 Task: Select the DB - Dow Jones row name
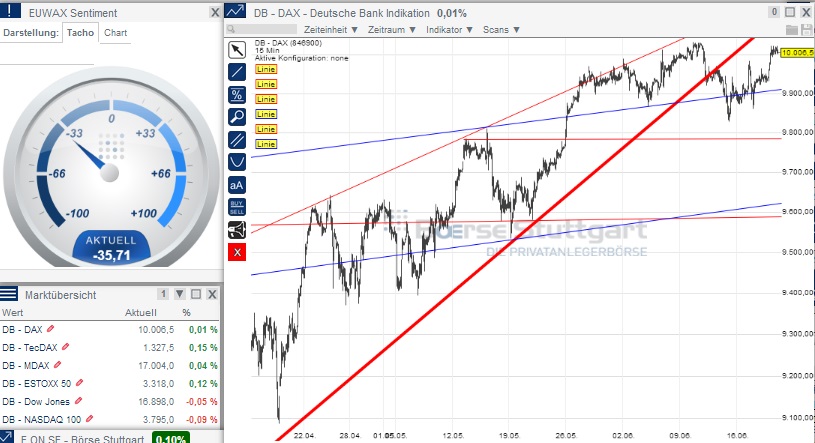pos(36,401)
